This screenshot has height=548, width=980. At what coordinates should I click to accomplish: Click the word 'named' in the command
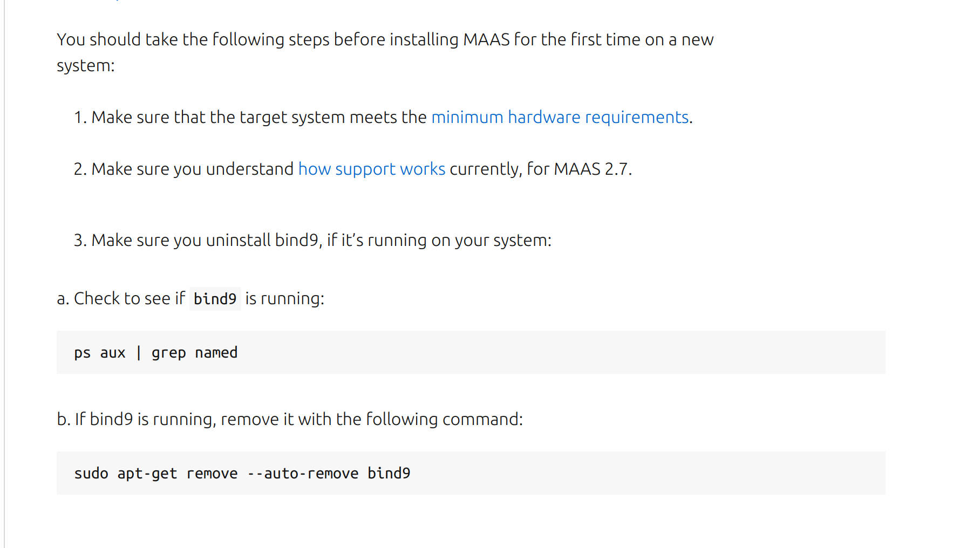(216, 353)
